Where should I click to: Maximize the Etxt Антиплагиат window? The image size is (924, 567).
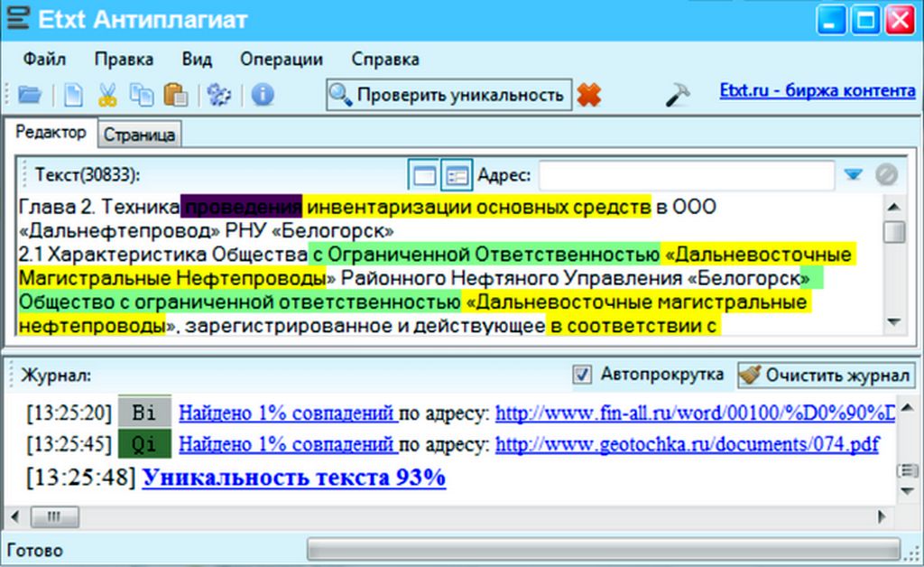point(866,20)
